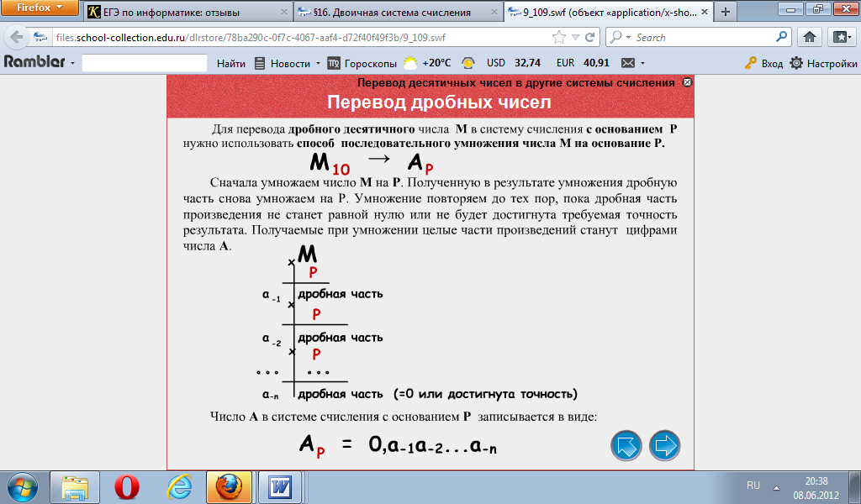The width and height of the screenshot is (861, 504).
Task: Open the Rambler mail envelope icon
Action: [x=627, y=63]
